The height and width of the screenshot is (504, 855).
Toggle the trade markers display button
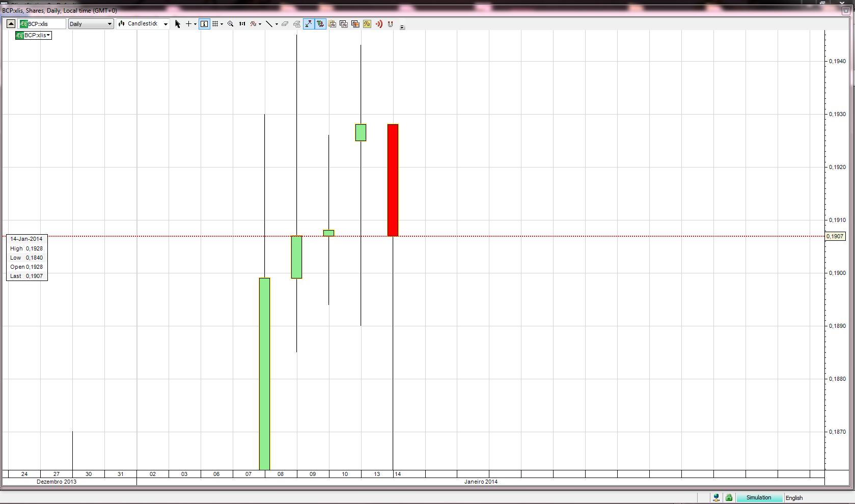[320, 24]
